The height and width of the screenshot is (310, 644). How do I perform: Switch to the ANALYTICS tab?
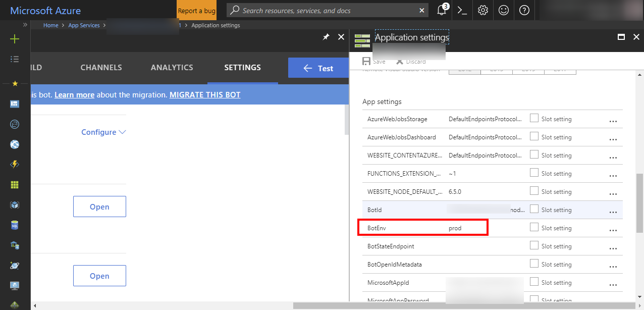tap(172, 67)
